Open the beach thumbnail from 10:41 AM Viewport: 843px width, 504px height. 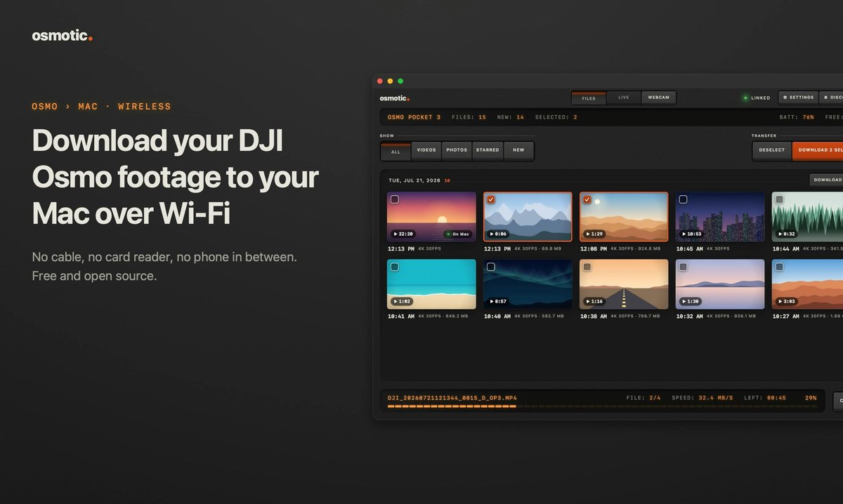(x=431, y=284)
